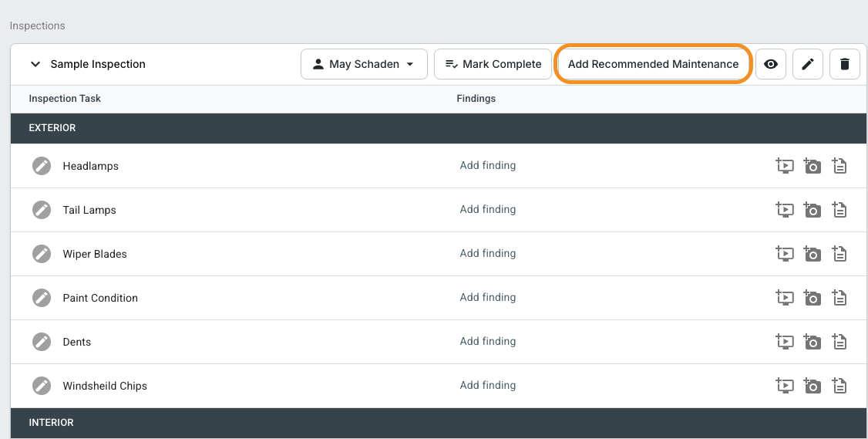This screenshot has width=868, height=439.
Task: Add finding for Wiper Blades
Action: click(488, 253)
